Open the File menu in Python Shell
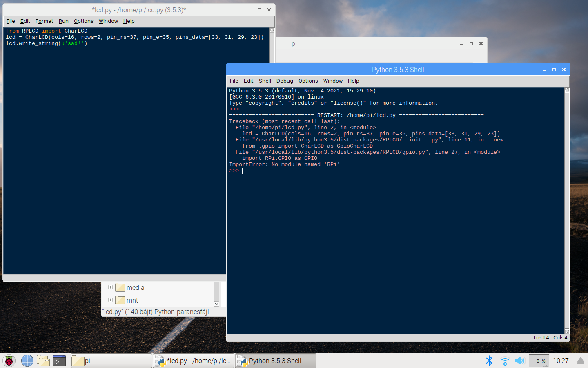The width and height of the screenshot is (588, 368). [234, 81]
